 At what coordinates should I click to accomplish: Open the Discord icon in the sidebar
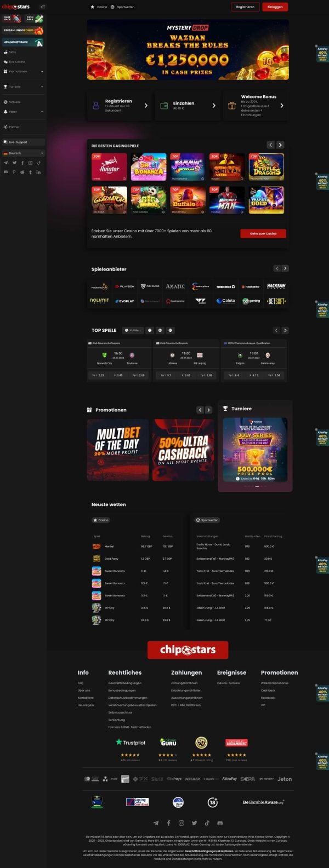tap(6, 172)
